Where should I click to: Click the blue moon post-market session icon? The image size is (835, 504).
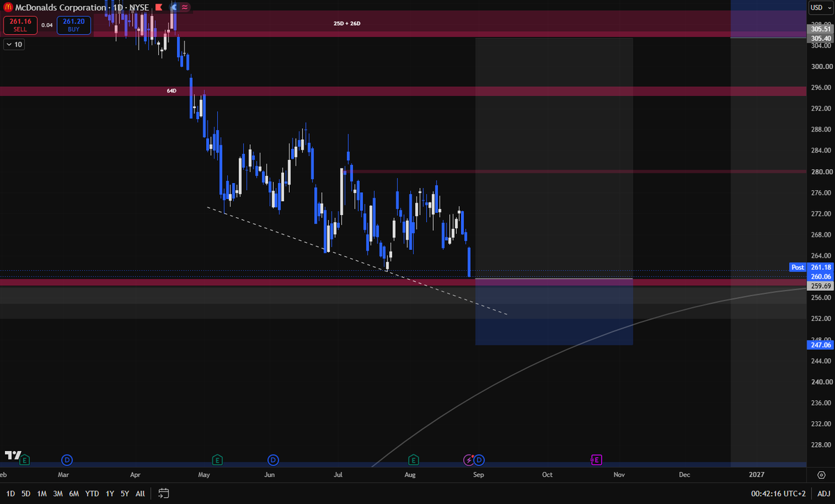click(x=173, y=8)
